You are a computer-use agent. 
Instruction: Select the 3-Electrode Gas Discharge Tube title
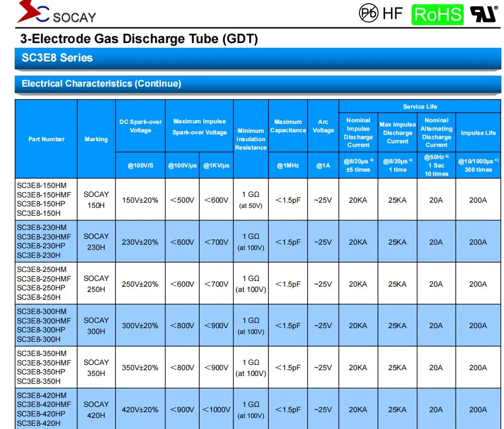click(139, 38)
